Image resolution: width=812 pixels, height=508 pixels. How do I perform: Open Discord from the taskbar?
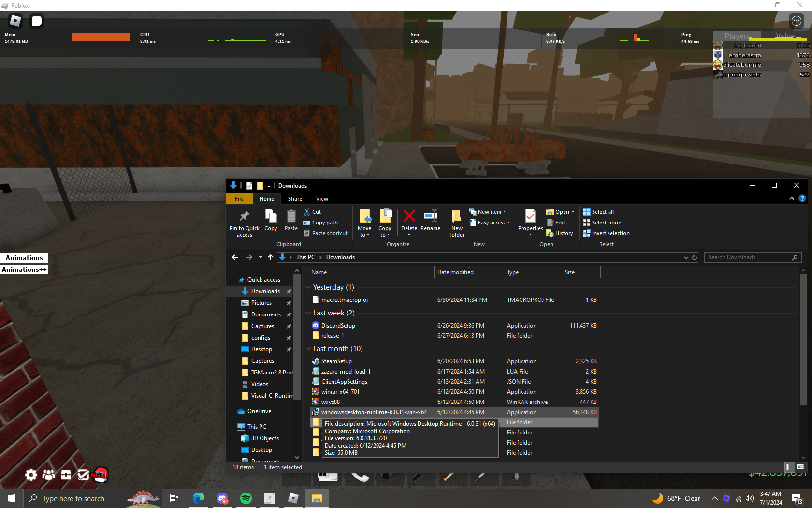pyautogui.click(x=222, y=498)
